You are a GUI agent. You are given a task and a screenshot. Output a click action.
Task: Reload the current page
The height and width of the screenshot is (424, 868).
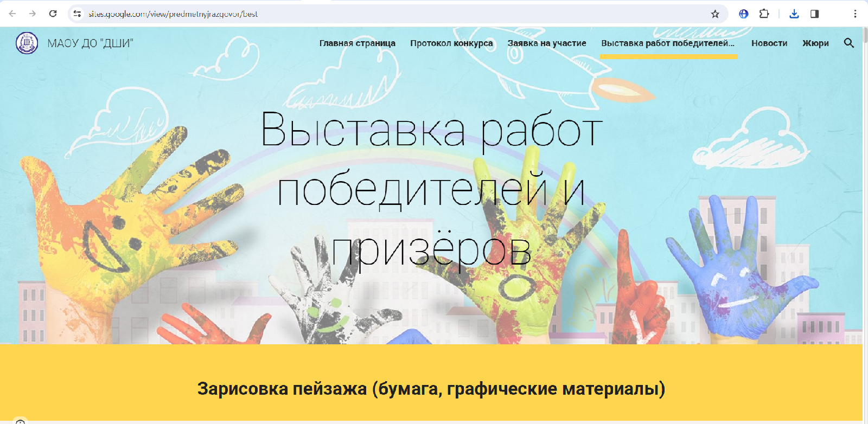click(x=53, y=14)
